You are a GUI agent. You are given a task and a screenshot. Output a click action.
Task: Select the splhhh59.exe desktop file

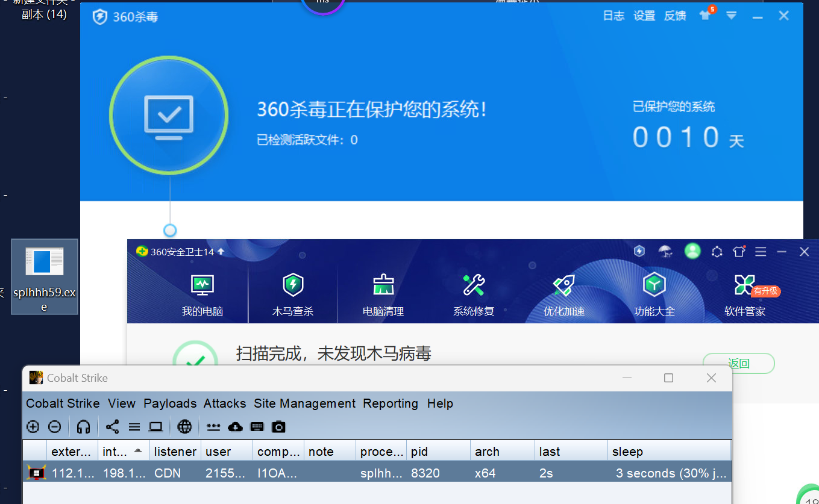(x=45, y=276)
